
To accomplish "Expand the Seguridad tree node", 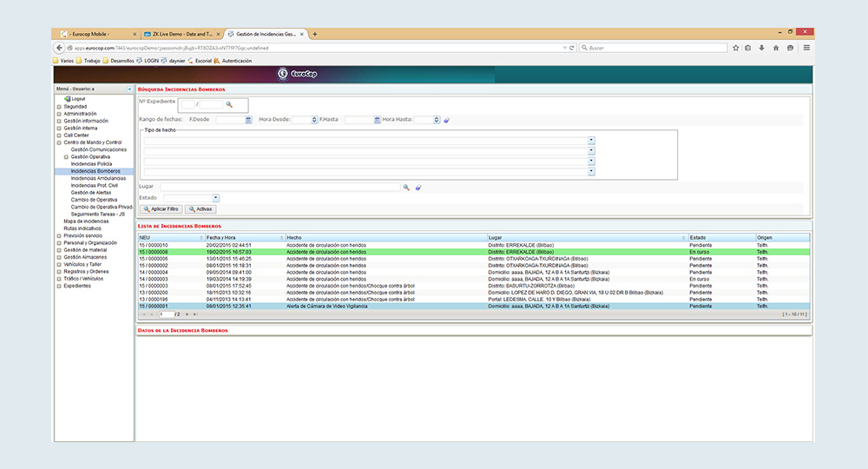I will click(x=59, y=107).
